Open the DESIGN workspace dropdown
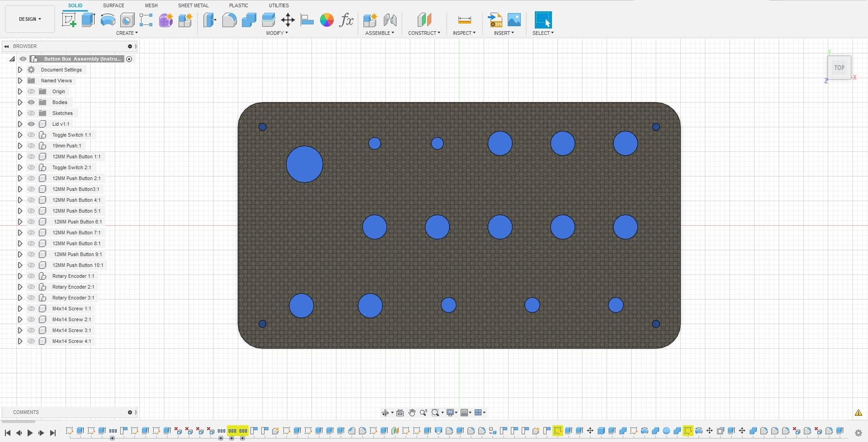 click(29, 19)
